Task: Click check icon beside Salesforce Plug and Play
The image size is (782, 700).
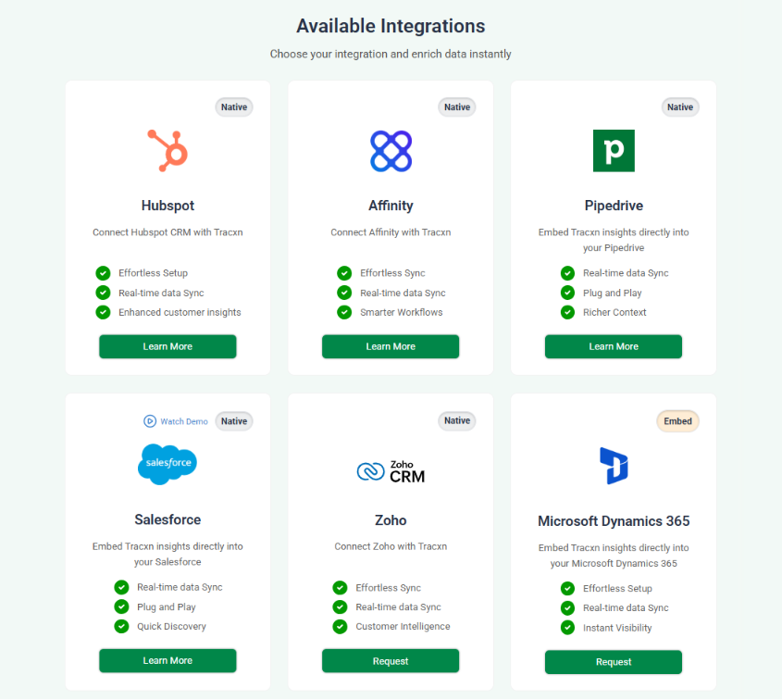Action: click(121, 606)
